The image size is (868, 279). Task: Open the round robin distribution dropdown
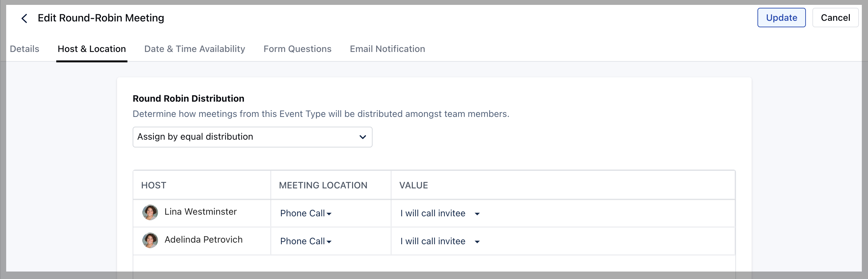pyautogui.click(x=252, y=137)
